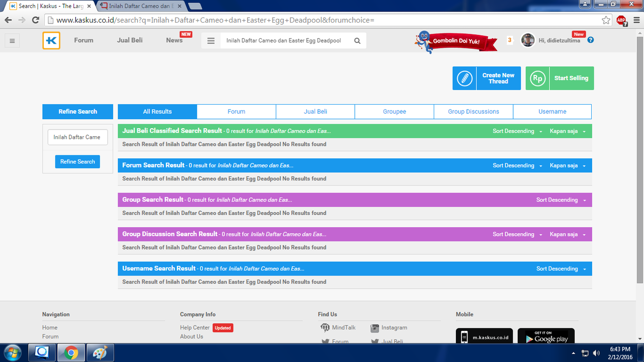Open the hamburger side menu
Image resolution: width=644 pixels, height=362 pixels.
coord(13,41)
